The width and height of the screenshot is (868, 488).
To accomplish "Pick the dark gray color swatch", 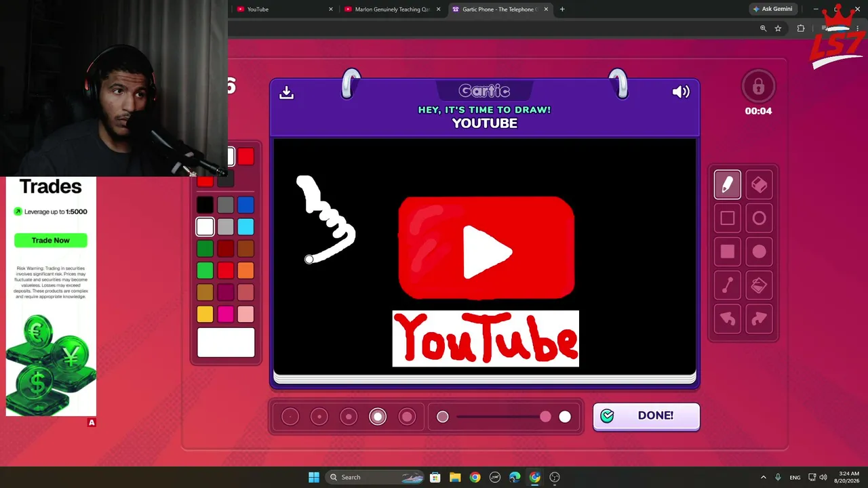I will point(225,205).
